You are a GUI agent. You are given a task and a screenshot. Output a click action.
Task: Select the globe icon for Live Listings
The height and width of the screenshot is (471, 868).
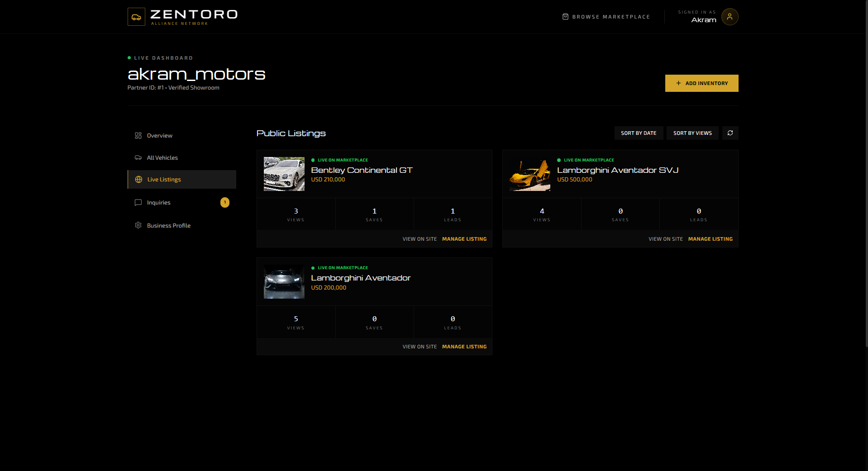coord(138,179)
